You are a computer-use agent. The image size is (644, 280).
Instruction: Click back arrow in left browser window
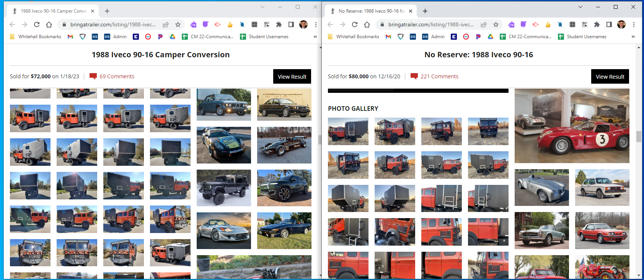12,24
